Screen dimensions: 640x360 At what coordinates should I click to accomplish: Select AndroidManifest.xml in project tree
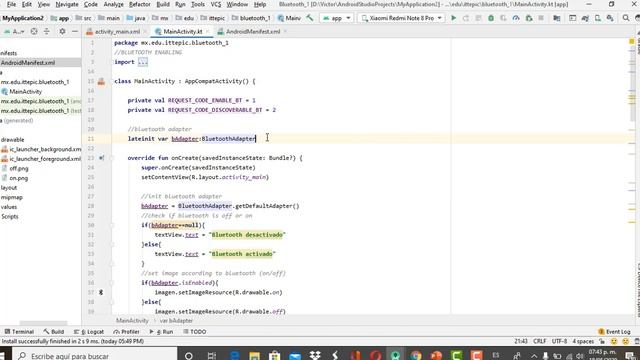(28, 63)
